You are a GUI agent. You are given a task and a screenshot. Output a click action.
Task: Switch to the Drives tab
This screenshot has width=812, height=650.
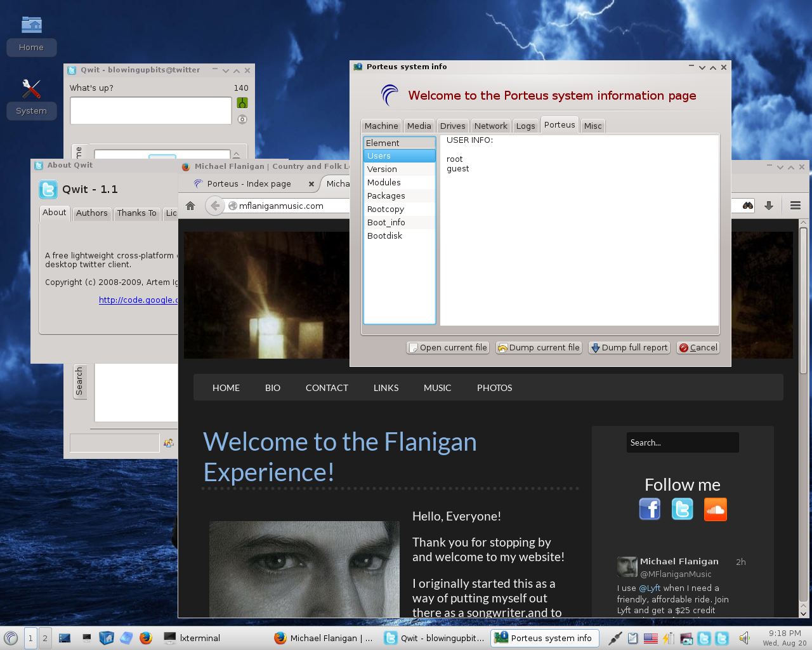pyautogui.click(x=453, y=126)
